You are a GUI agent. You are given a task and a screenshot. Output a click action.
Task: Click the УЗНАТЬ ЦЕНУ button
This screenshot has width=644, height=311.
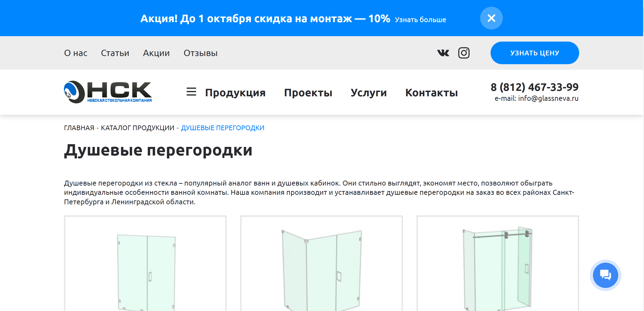coord(534,53)
